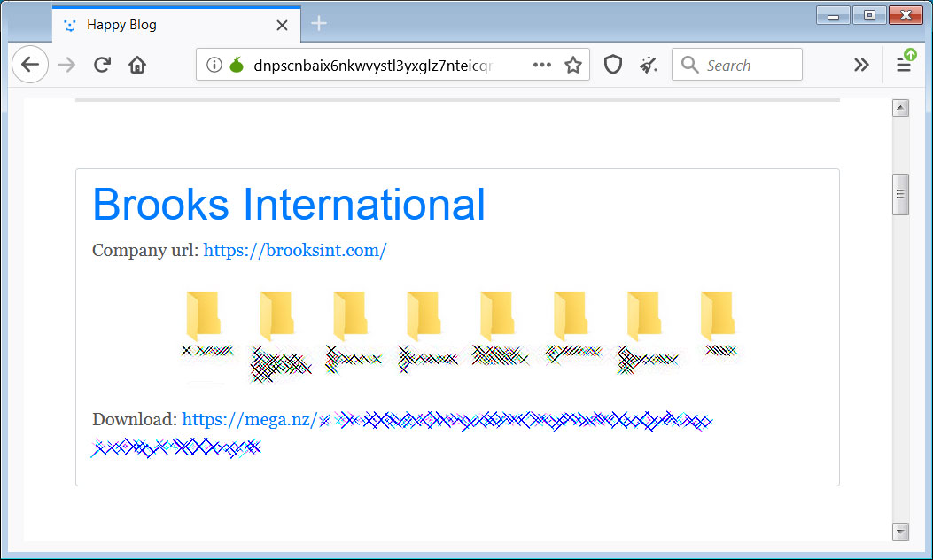Minimize the browser window
This screenshot has width=933, height=560.
(833, 15)
